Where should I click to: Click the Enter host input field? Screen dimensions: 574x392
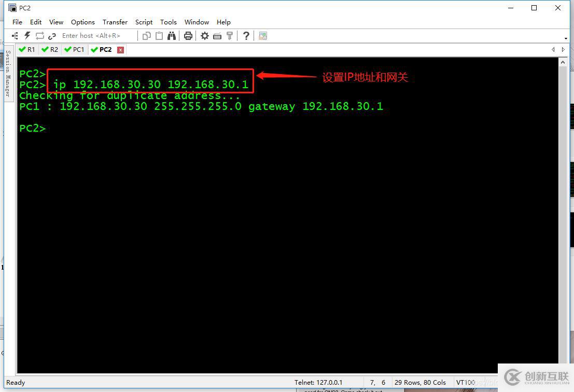click(96, 36)
